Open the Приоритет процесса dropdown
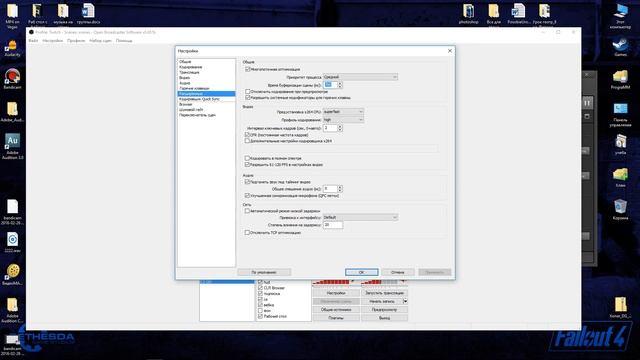The height and width of the screenshot is (360, 640). coord(360,77)
